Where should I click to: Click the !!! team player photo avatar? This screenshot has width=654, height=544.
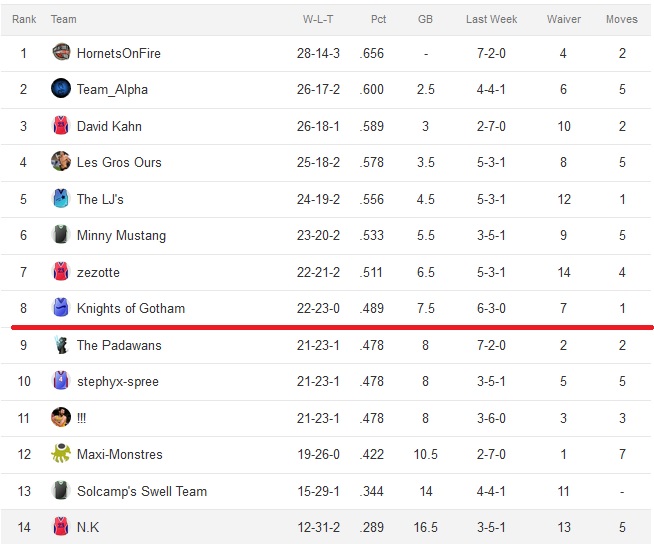[x=61, y=417]
